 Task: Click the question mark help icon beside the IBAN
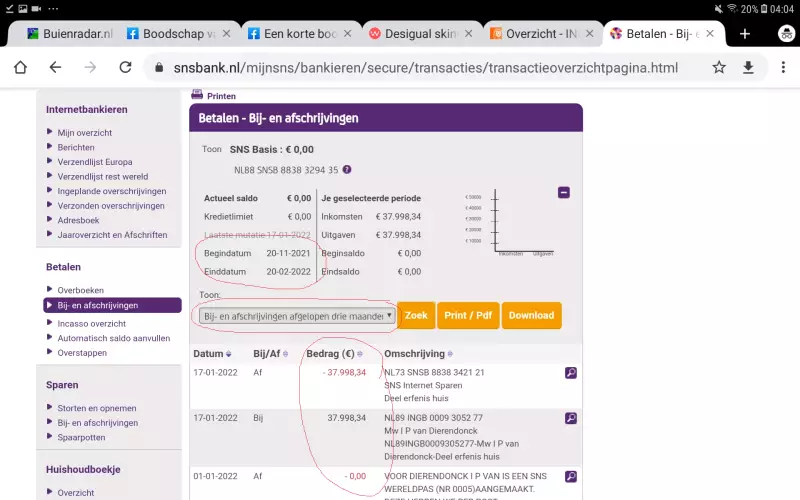(x=347, y=169)
